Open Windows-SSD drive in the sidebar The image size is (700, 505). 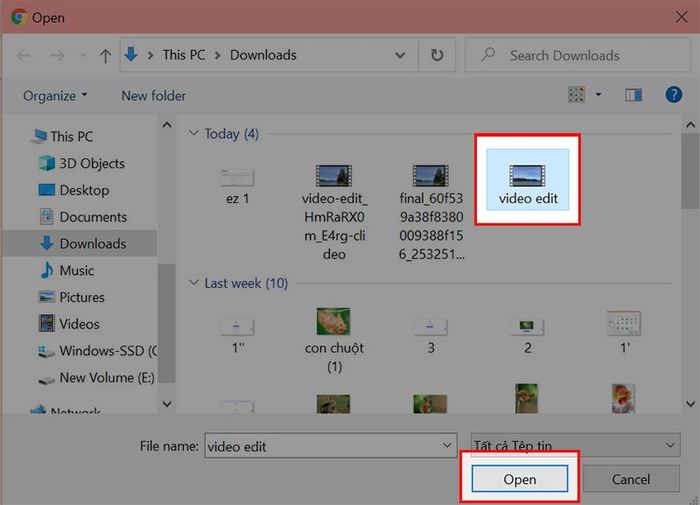[x=98, y=351]
